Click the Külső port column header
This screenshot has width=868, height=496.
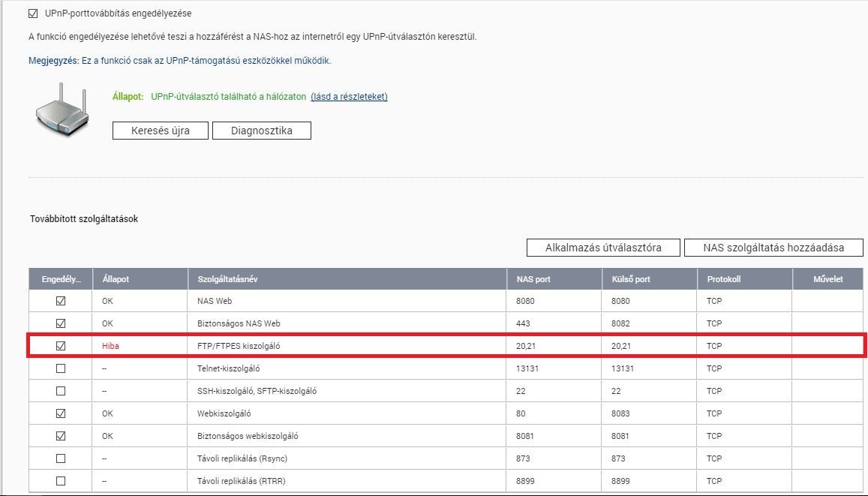coord(630,279)
